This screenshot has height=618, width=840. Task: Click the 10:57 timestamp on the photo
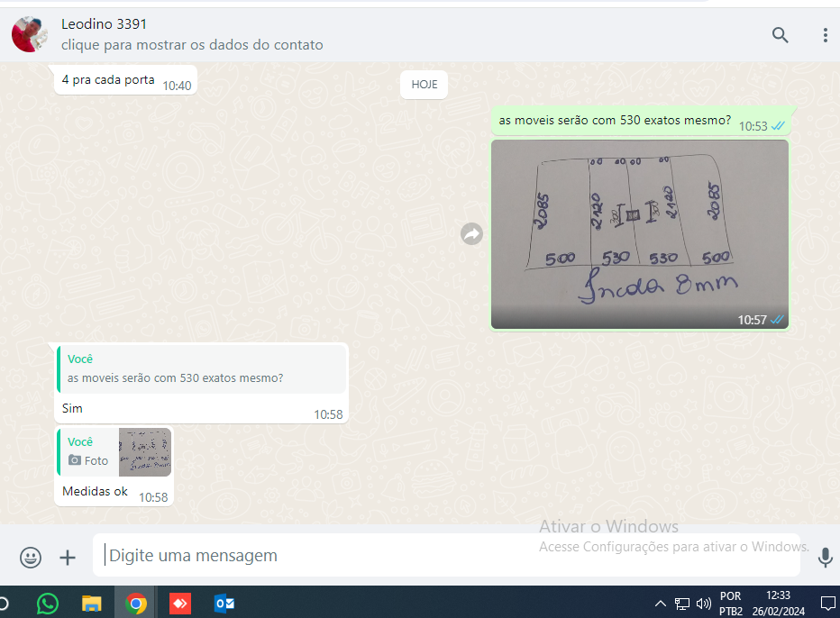click(753, 320)
